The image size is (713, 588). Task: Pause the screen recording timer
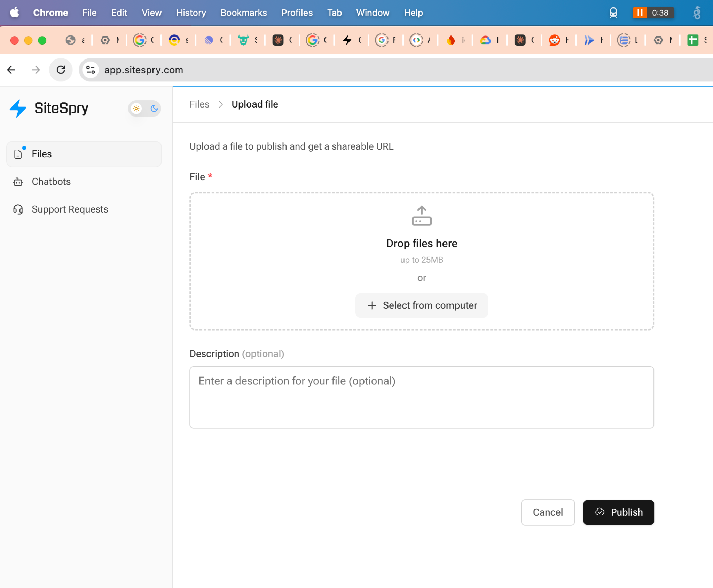coord(639,13)
